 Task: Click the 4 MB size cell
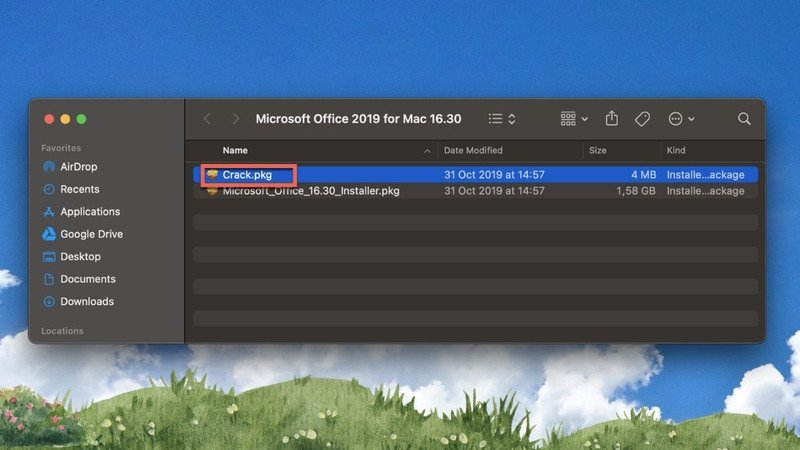click(643, 175)
